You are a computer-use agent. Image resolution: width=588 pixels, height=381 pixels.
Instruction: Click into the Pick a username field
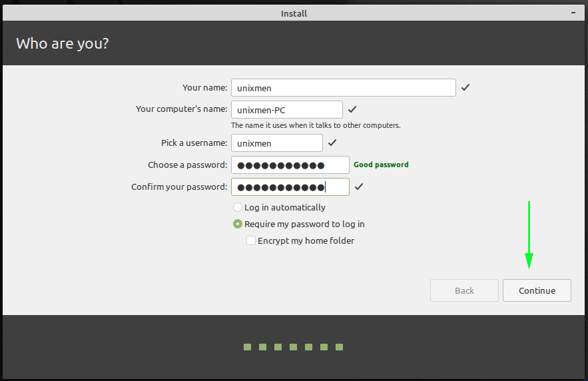[277, 143]
